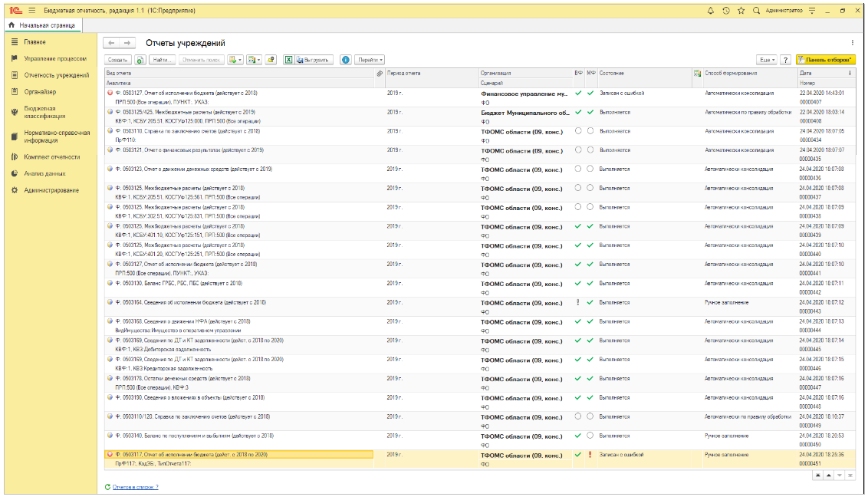Click the Панель отборов button
The height and width of the screenshot is (500, 868).
point(825,60)
